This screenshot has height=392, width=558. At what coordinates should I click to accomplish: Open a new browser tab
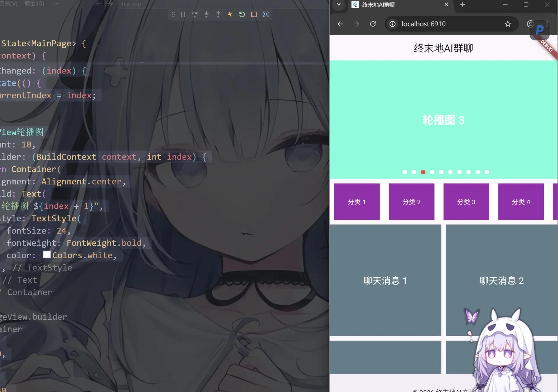coord(463,4)
